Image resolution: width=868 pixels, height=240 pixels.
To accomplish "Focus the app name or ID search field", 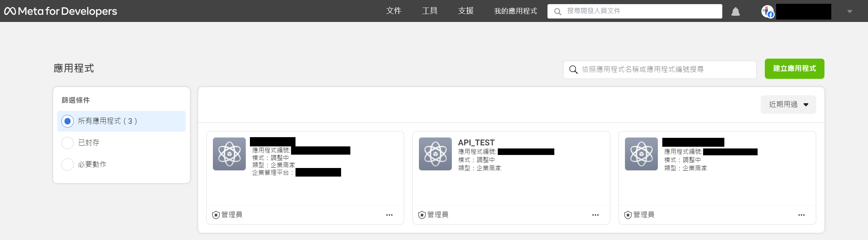I will coord(660,70).
